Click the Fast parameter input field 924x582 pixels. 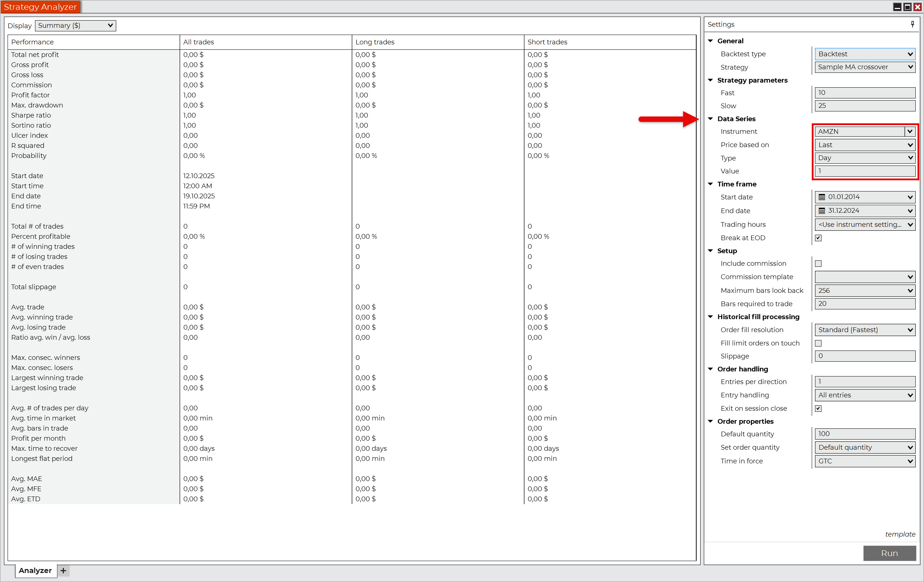pos(864,93)
